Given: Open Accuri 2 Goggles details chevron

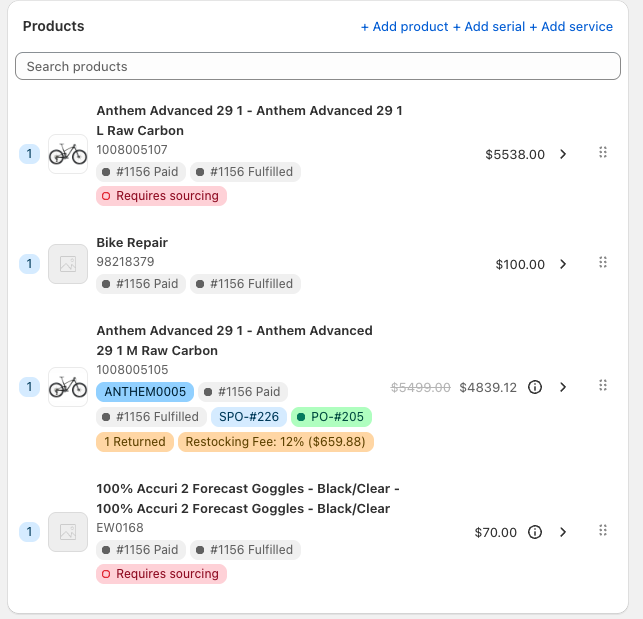Looking at the screenshot, I should click(x=563, y=532).
